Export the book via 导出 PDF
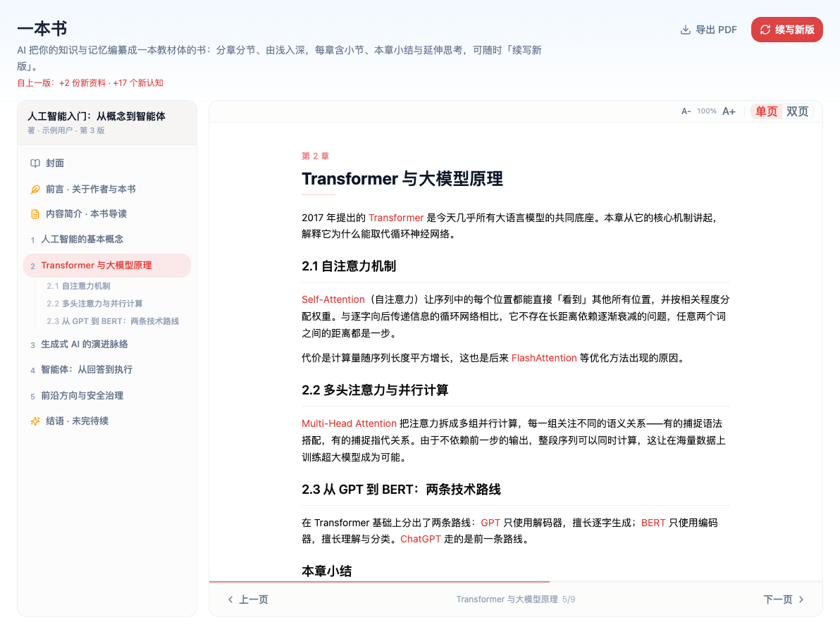Screen dimensions: 840x634 (709, 30)
